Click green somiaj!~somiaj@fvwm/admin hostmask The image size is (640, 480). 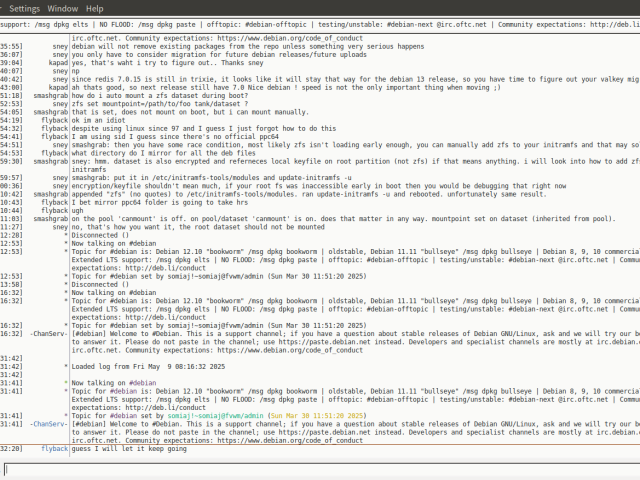216,416
